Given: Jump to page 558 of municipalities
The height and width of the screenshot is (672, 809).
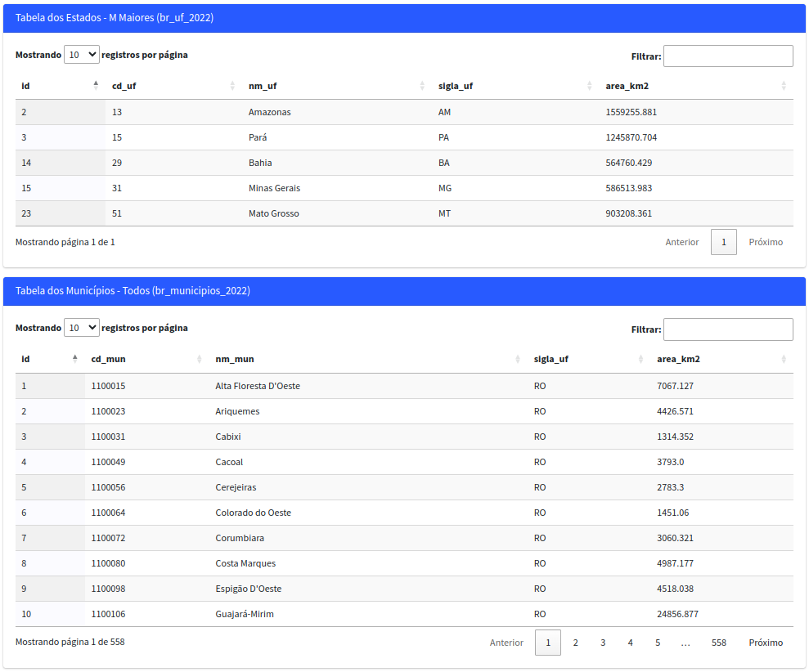Looking at the screenshot, I should point(718,643).
